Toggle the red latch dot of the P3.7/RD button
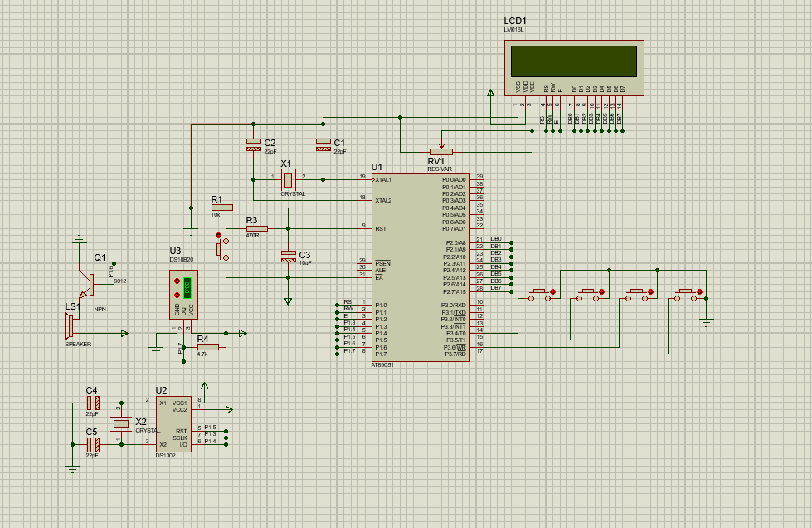 pyautogui.click(x=700, y=292)
